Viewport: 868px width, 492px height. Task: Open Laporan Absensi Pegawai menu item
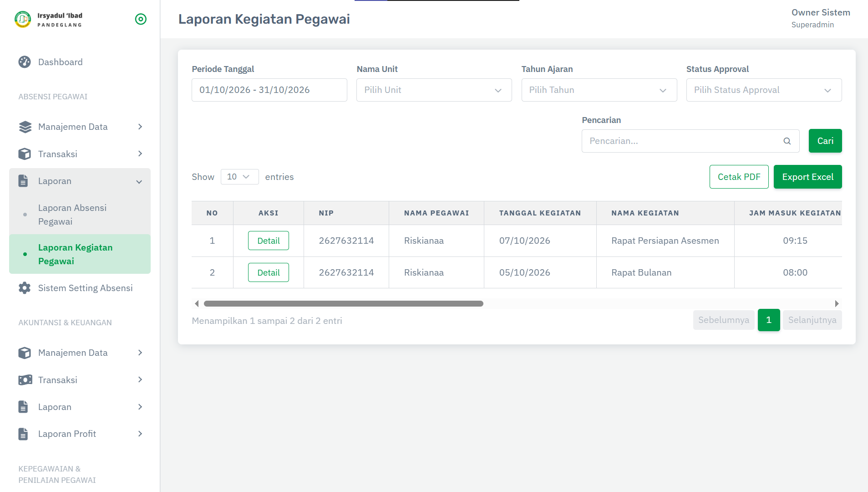80,215
